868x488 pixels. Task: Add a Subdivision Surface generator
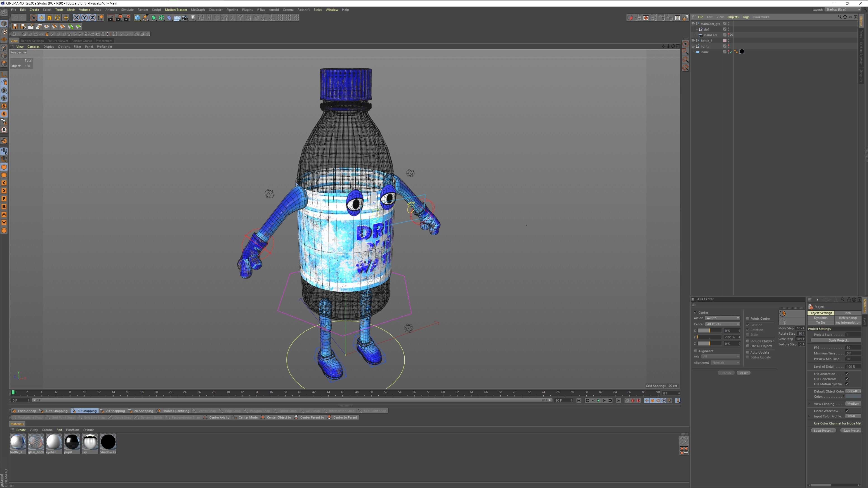(x=153, y=18)
